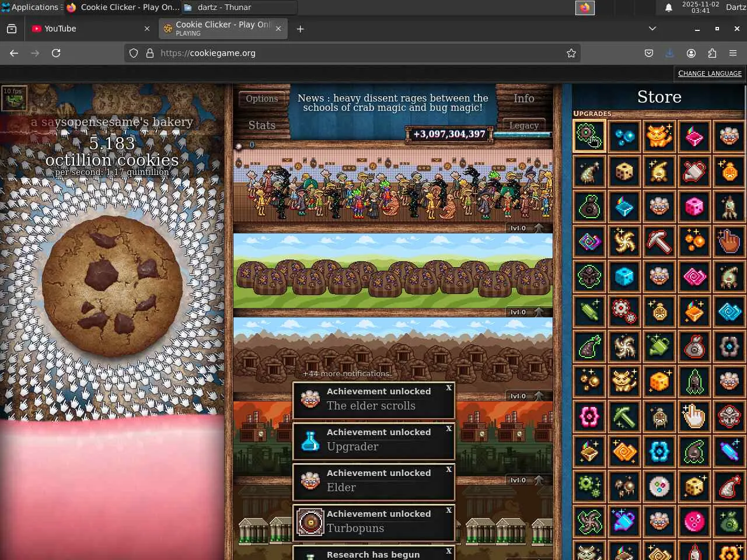This screenshot has width=747, height=560.
Task: Expand the list all tabs dropdown
Action: [x=652, y=29]
